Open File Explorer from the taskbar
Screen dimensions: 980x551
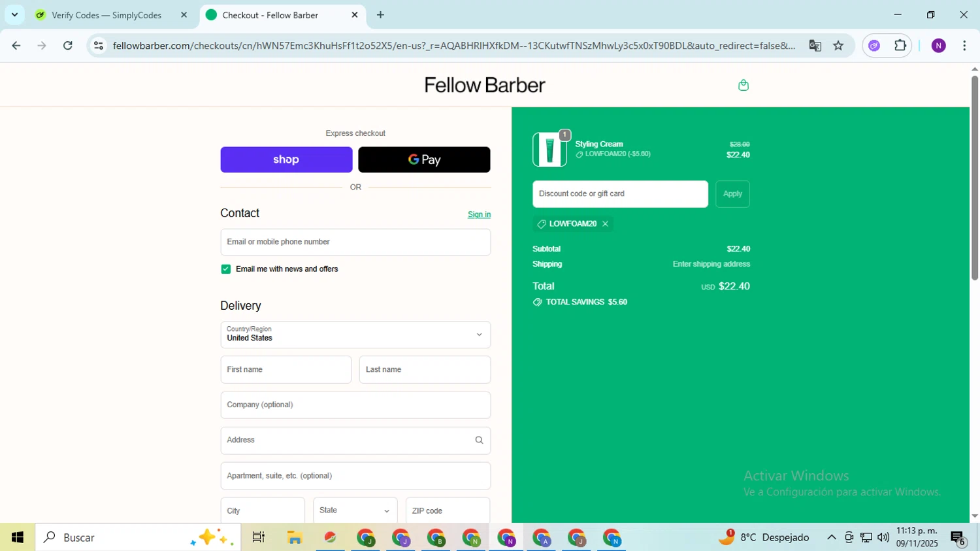pos(295,537)
